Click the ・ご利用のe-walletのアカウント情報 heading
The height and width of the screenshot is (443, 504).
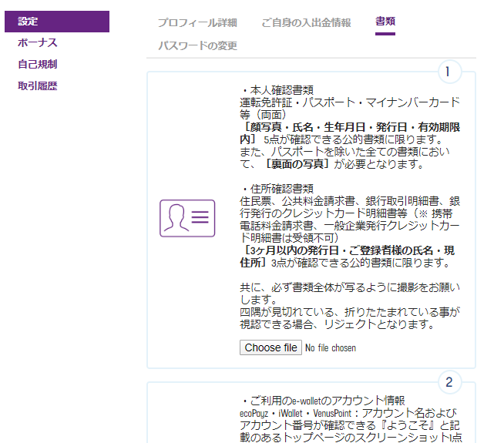pos(322,401)
